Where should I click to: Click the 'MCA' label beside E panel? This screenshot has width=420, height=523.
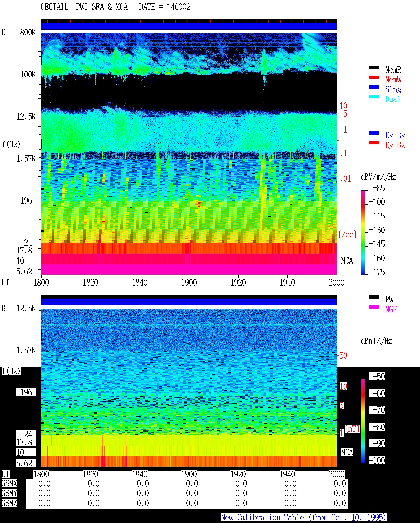click(347, 261)
